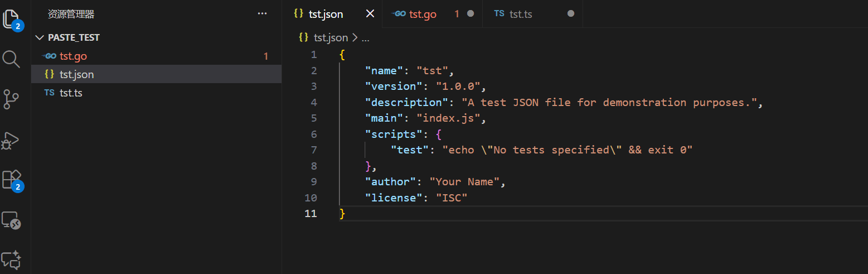Open the Search view icon
Viewport: 868px width, 274px height.
[12, 59]
